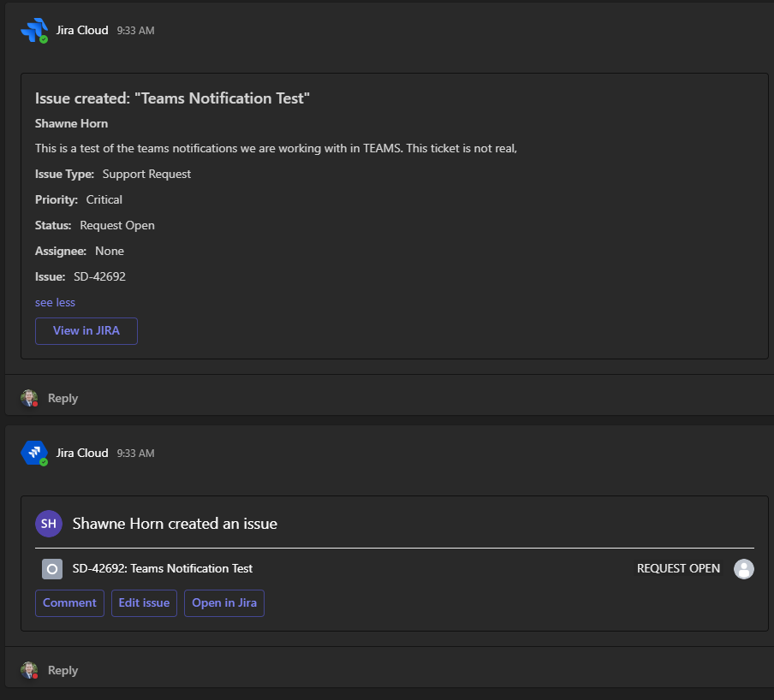Viewport: 774px width, 700px height.
Task: Open the SH avatar for Shawne Horn
Action: click(x=48, y=524)
